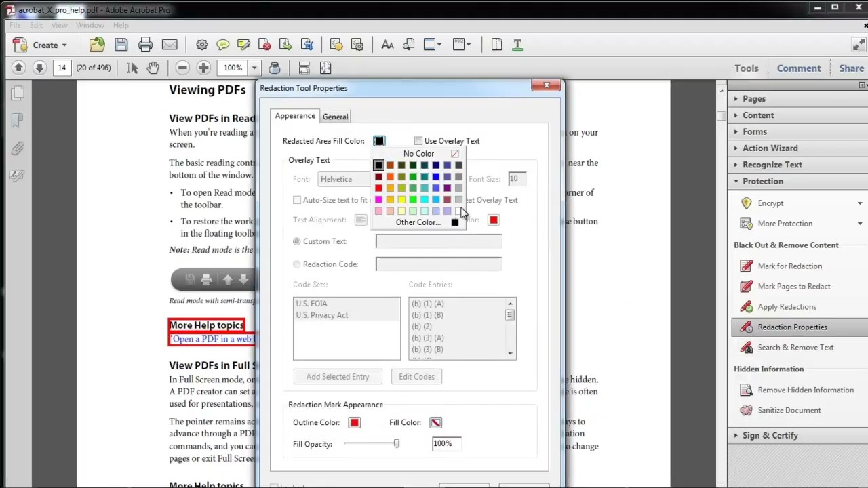Viewport: 868px width, 488px height.
Task: Open the Window menu
Action: 90,25
